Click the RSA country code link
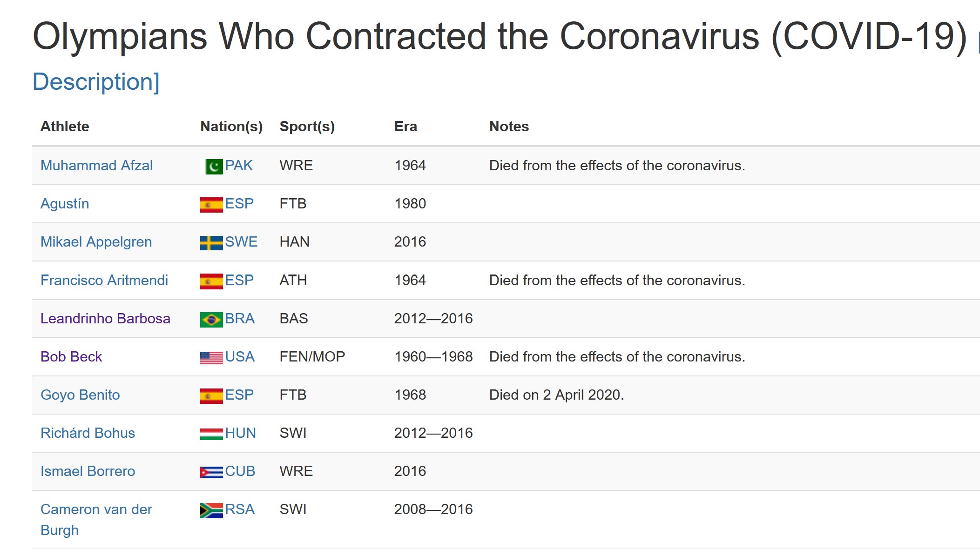Viewport: 980px width, 549px height. click(240, 509)
